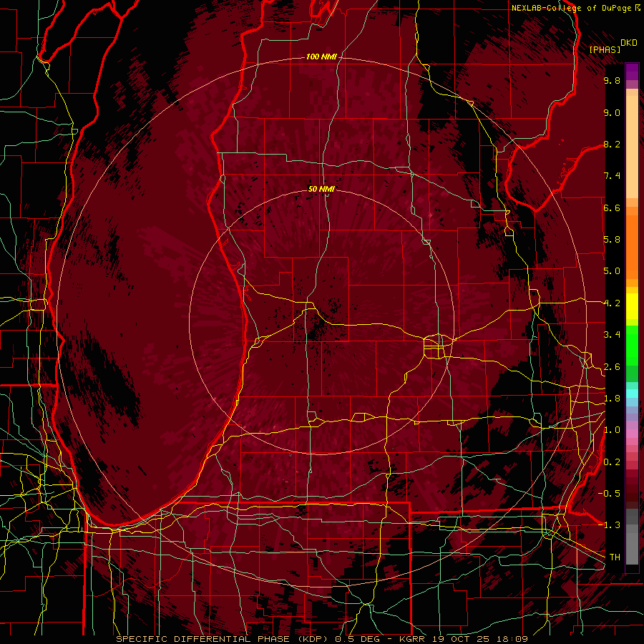Click the 7.4 scale value
The width and height of the screenshot is (644, 644).
(x=612, y=176)
